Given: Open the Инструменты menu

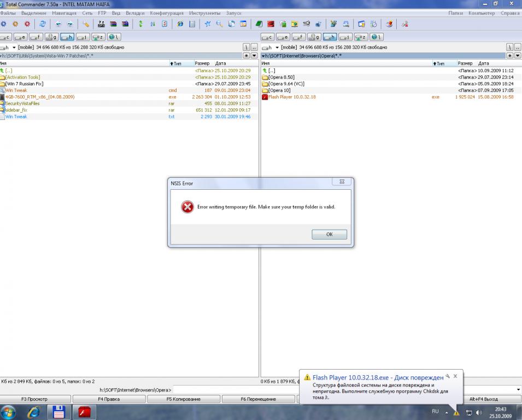Looking at the screenshot, I should [205, 13].
